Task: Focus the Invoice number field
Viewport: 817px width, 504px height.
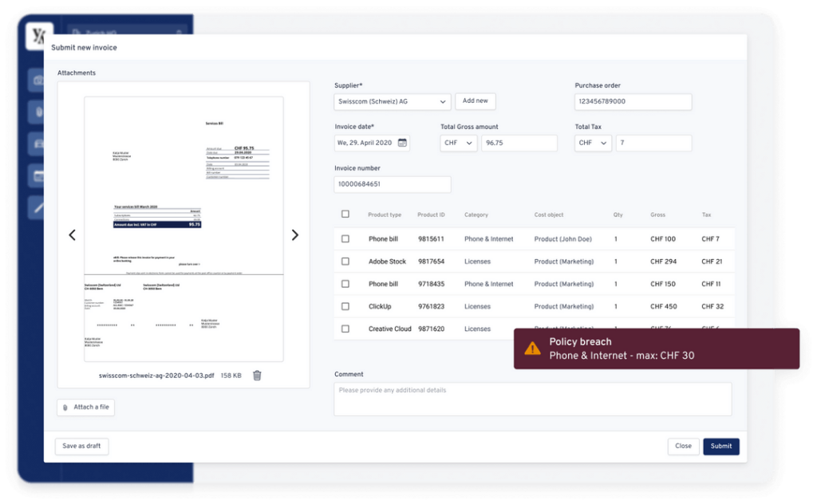Action: [x=393, y=184]
